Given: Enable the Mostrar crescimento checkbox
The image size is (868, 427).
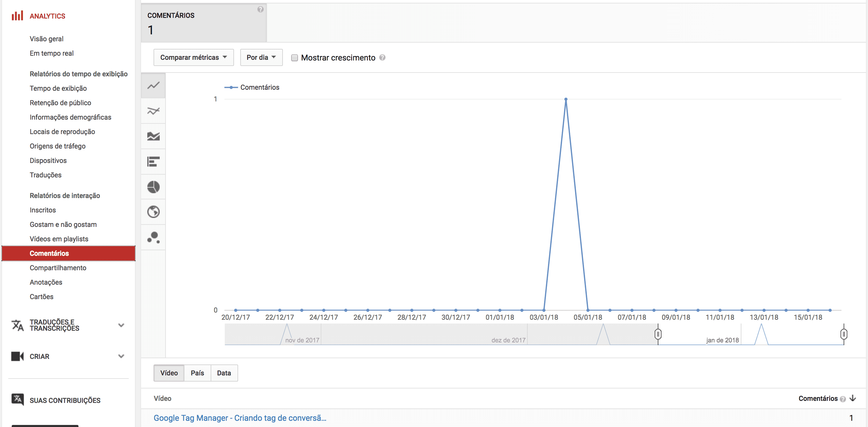Looking at the screenshot, I should (x=295, y=58).
